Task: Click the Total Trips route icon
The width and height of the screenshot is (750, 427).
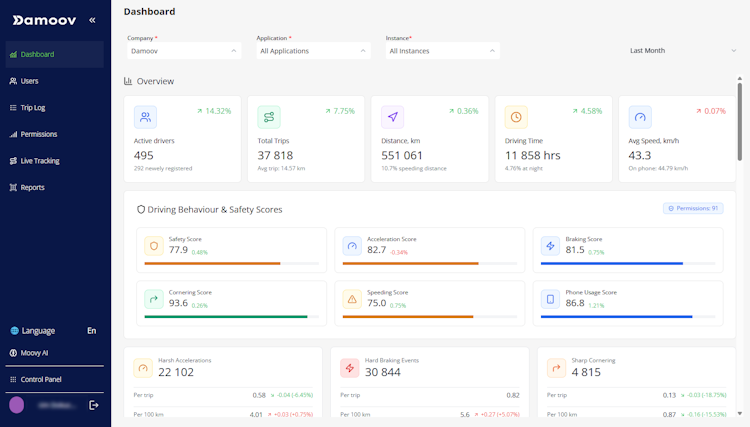Action: 269,117
